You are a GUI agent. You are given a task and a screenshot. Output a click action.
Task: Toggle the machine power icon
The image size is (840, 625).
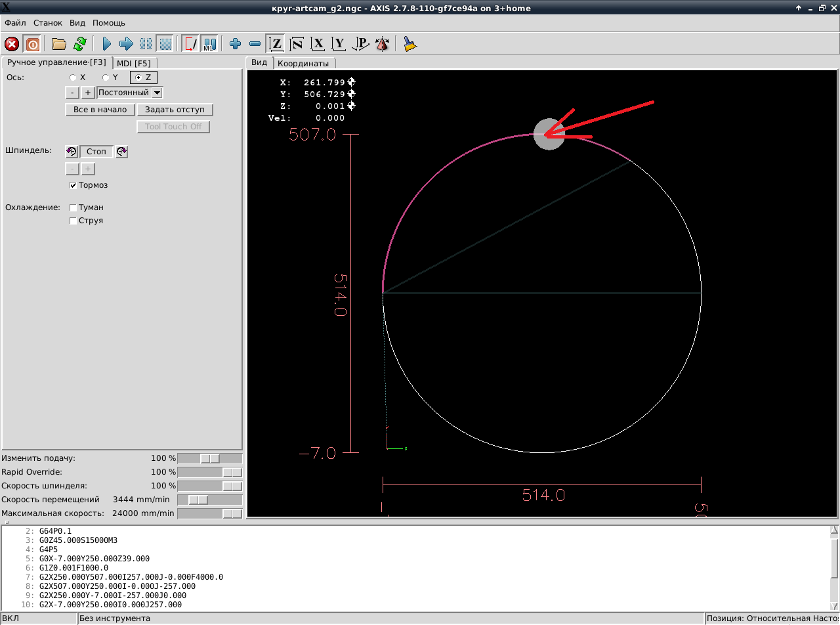pos(32,44)
